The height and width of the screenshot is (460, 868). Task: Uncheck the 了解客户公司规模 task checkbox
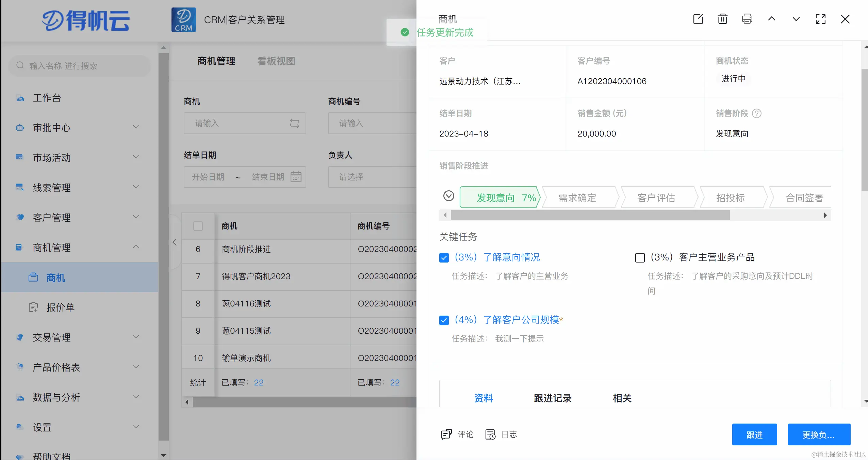[444, 320]
